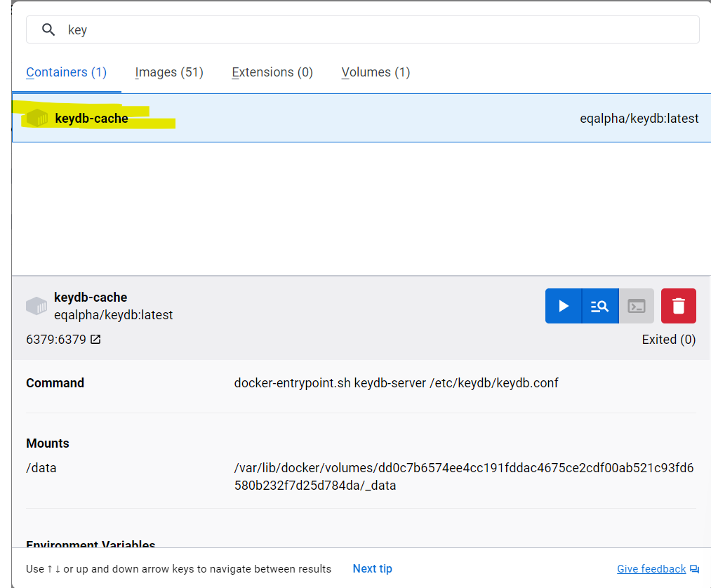This screenshot has height=588, width=711.
Task: Open the Extensions (0) tab
Action: coord(272,72)
